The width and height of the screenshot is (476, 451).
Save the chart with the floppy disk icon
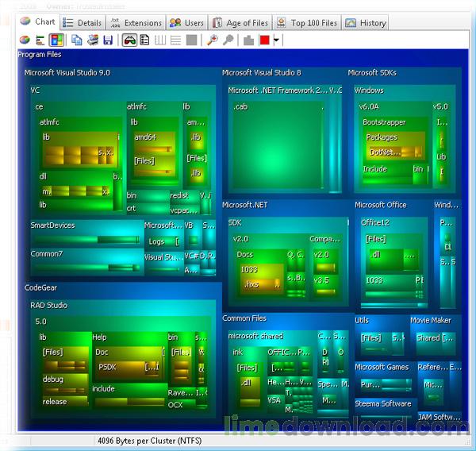(x=108, y=40)
